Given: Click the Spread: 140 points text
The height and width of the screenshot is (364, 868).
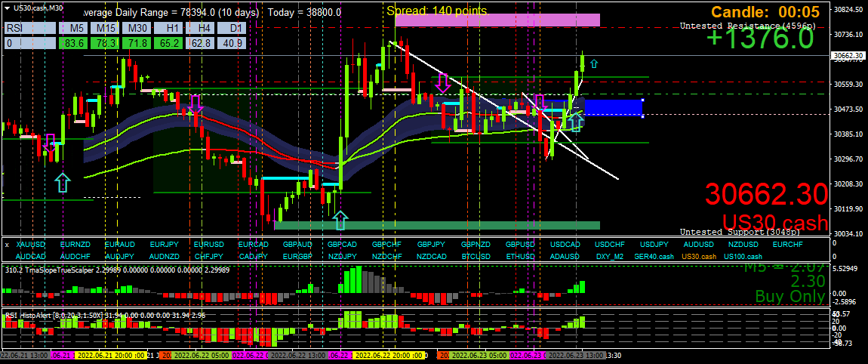Looking at the screenshot, I should pos(437,11).
